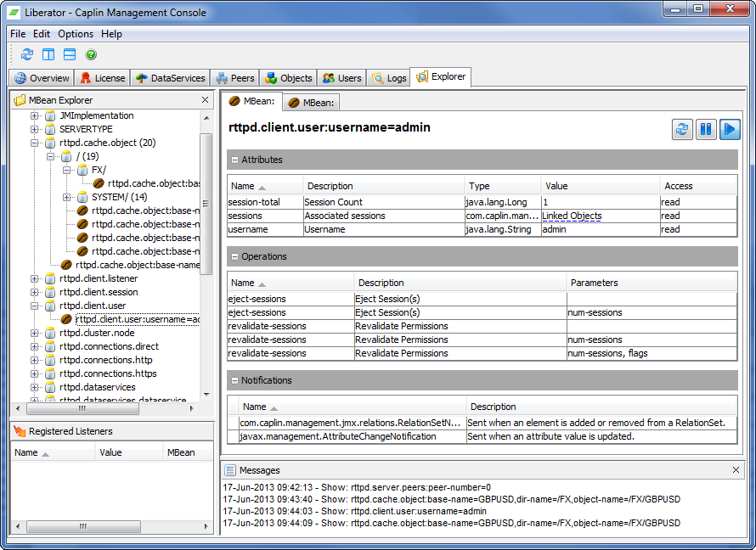Expand the JMImplementation tree node
The image size is (756, 550).
[34, 115]
